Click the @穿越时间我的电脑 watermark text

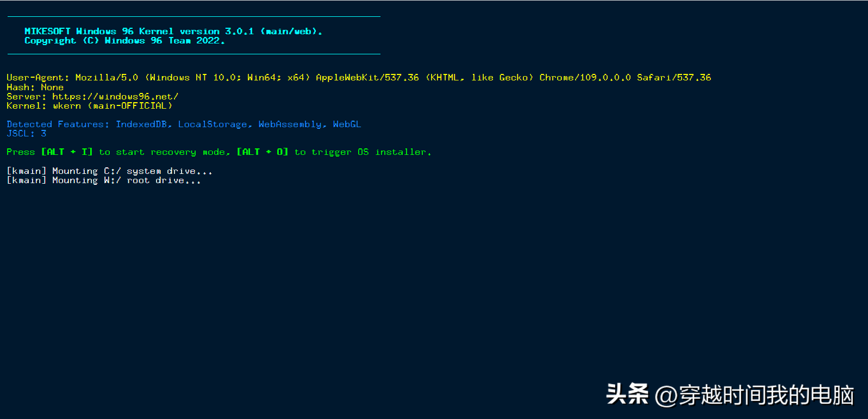tap(754, 395)
